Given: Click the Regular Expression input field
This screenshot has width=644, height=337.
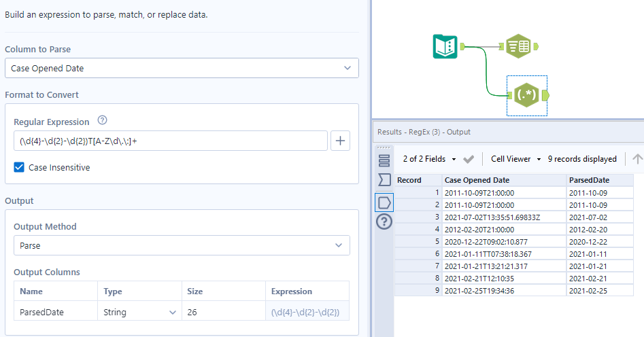Looking at the screenshot, I should (171, 141).
